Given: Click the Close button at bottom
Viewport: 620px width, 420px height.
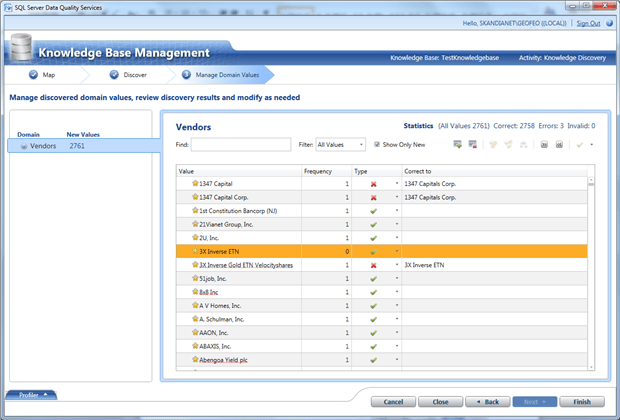Looking at the screenshot, I should 440,402.
